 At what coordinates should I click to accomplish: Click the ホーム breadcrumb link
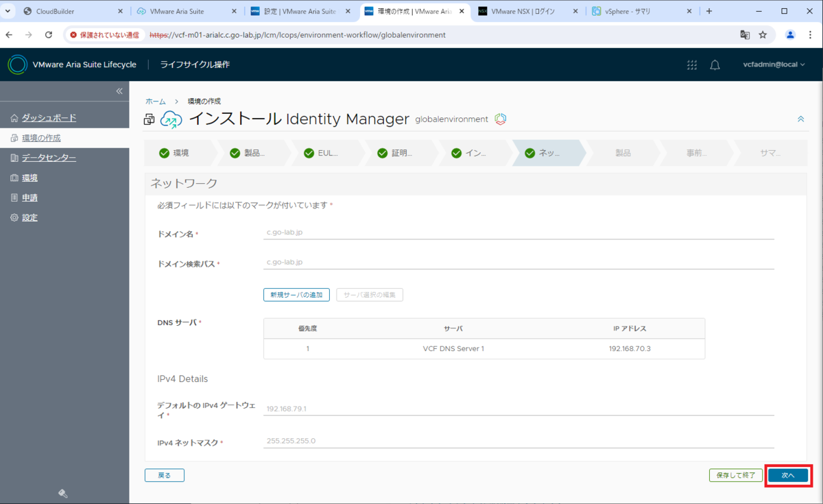[x=155, y=101]
